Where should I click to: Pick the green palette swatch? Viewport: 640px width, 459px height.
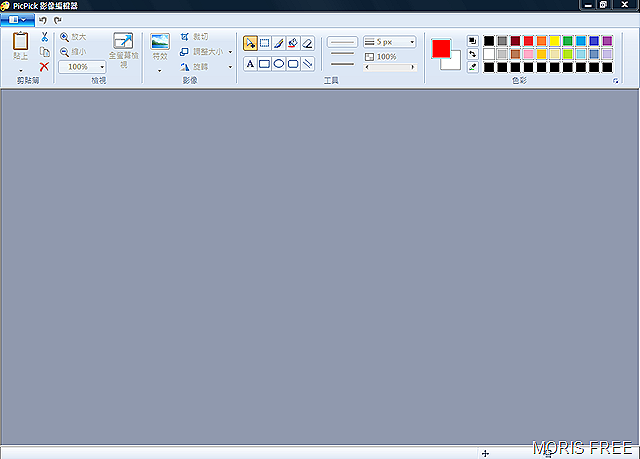click(567, 41)
